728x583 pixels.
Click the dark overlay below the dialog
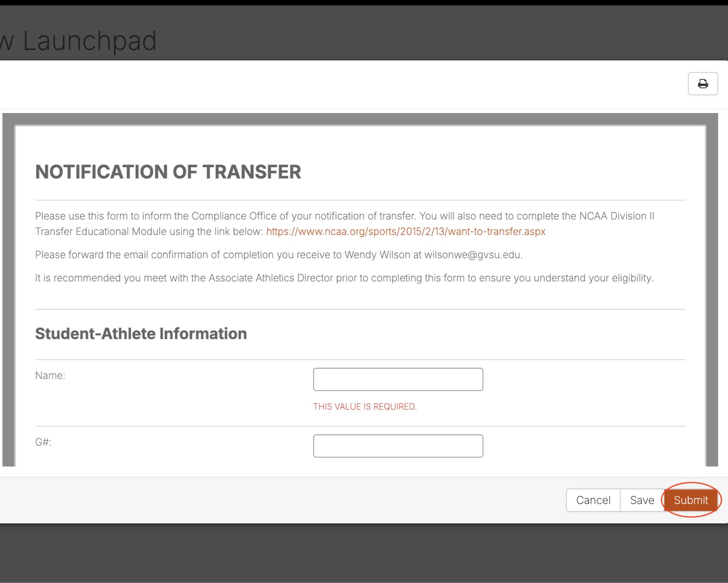[x=364, y=554]
